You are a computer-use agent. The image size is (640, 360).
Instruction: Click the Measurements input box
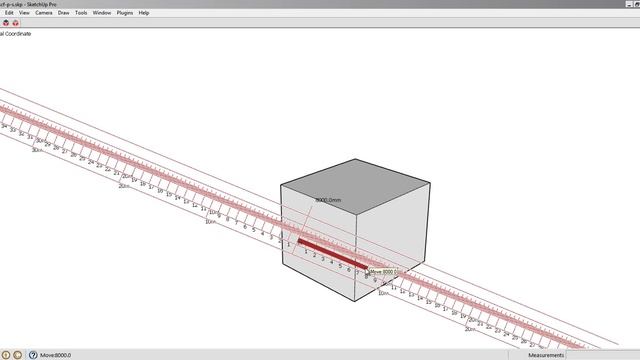[603, 355]
